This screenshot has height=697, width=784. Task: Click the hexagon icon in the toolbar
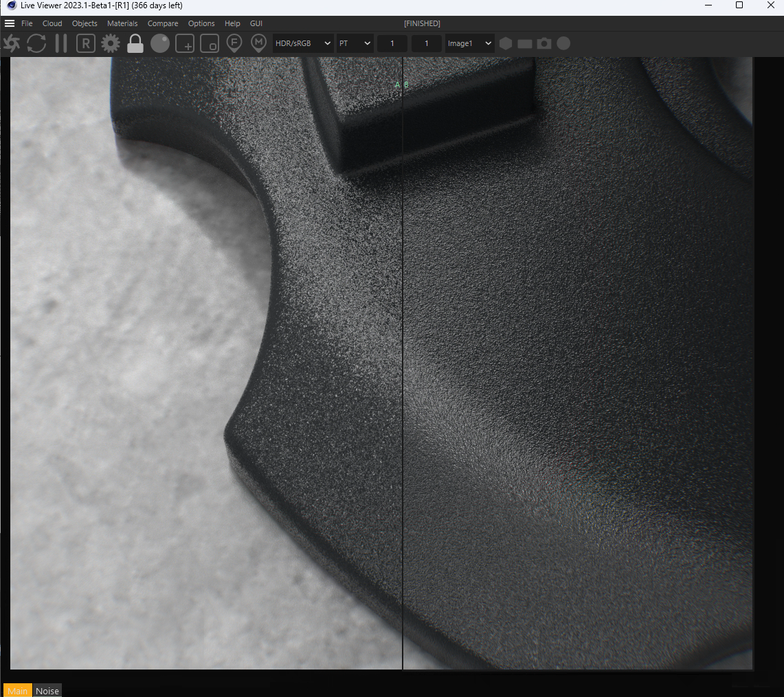pos(506,43)
